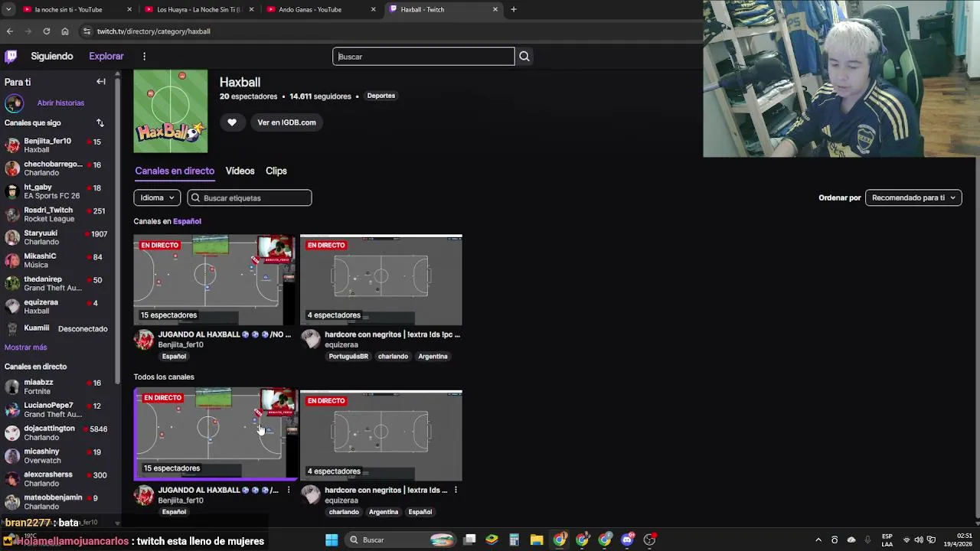Sort followed channels with the arrows icon

click(x=100, y=122)
